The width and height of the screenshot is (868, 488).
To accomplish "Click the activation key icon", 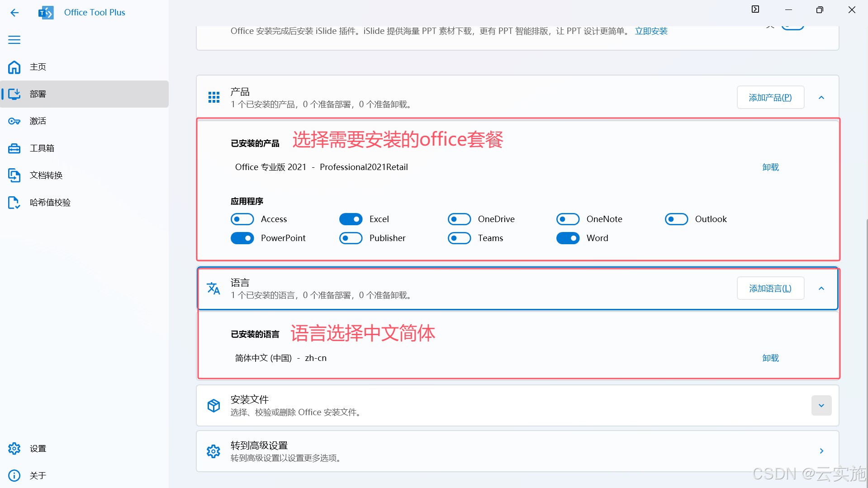I will (14, 121).
